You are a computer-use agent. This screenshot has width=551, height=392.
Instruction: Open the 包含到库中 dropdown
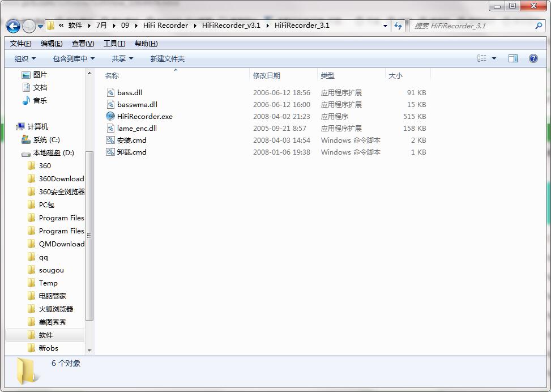(x=74, y=59)
